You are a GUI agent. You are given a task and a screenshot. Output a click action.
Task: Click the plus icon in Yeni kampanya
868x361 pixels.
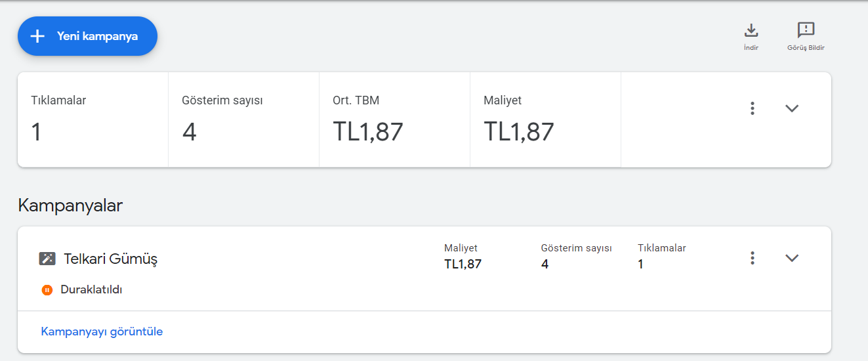[37, 36]
